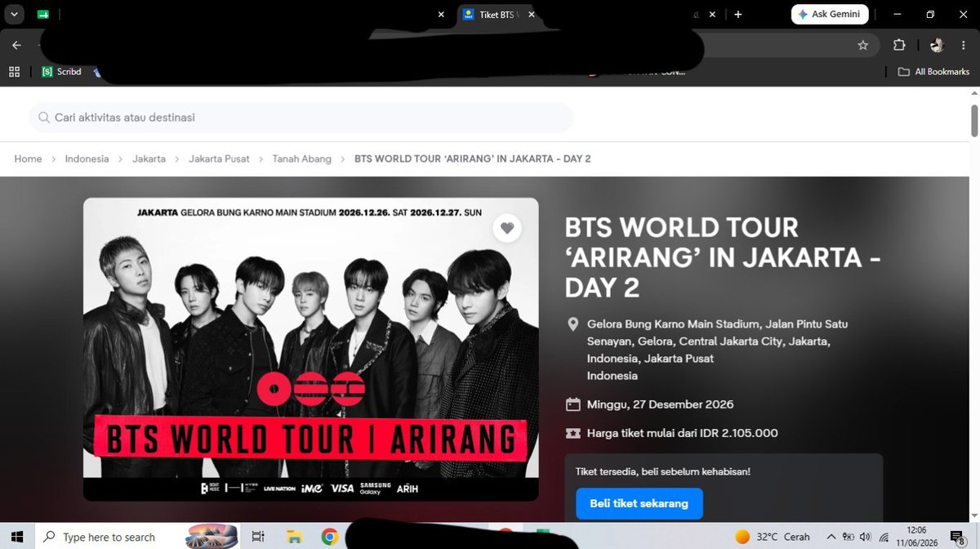
Task: Click the event title heading
Action: 723,257
